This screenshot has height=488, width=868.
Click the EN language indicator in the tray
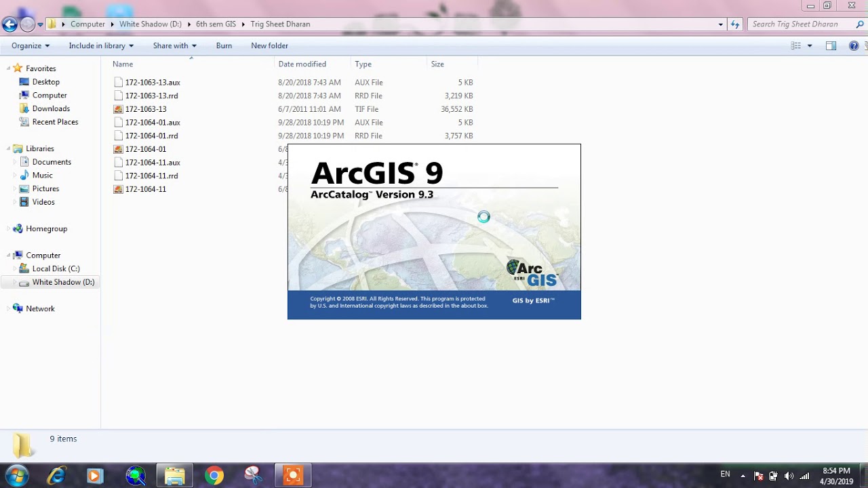(x=725, y=474)
